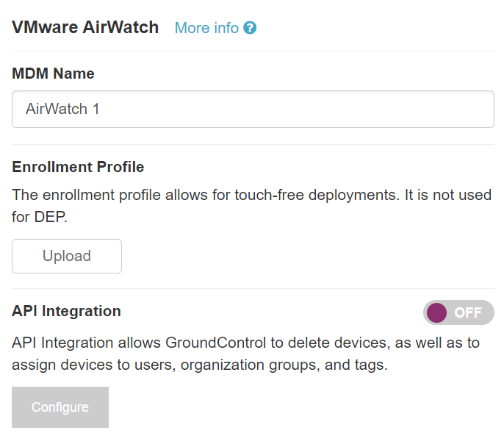The image size is (504, 436).
Task: Click the touch-free deployments description line
Action: click(252, 195)
